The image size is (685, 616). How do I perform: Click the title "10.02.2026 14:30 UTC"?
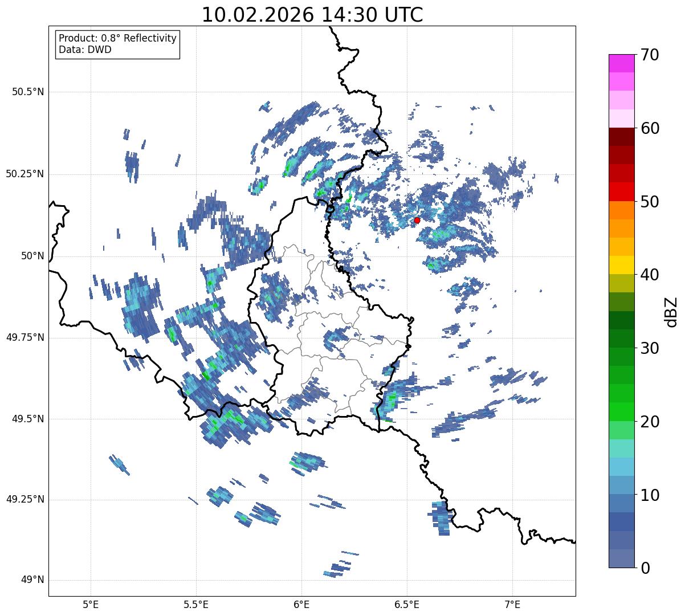pyautogui.click(x=312, y=15)
